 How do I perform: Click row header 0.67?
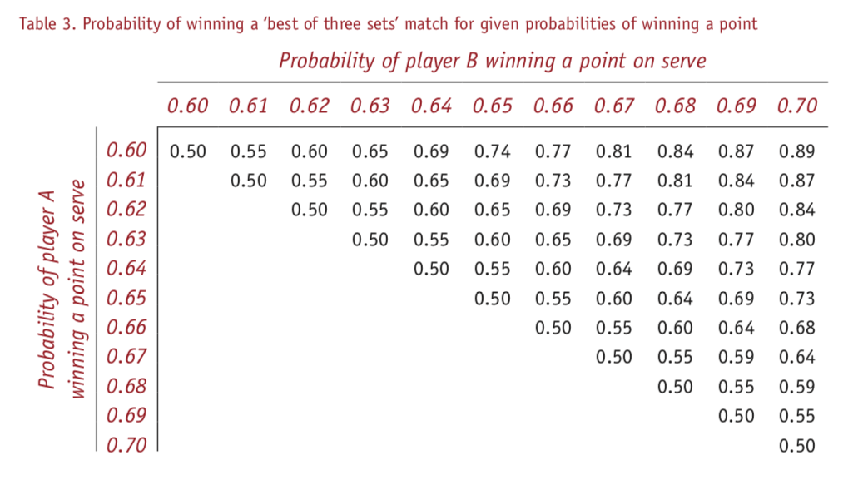pos(126,356)
